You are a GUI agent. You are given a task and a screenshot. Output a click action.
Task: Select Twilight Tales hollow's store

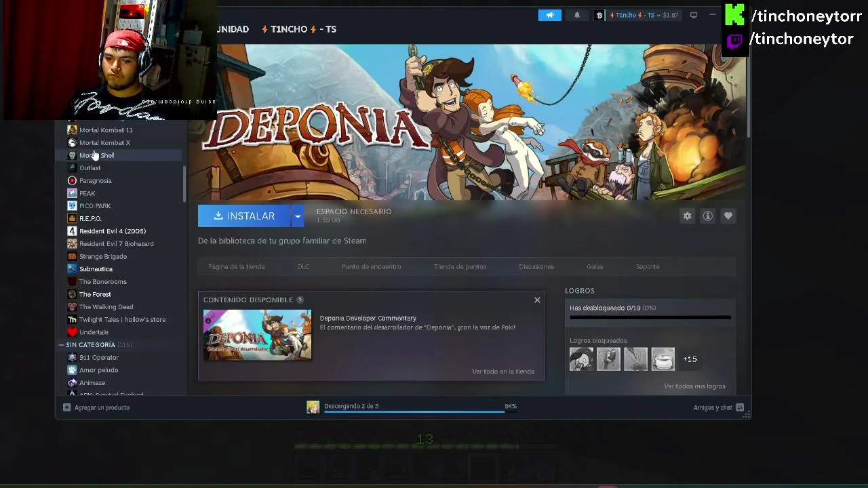coord(122,320)
